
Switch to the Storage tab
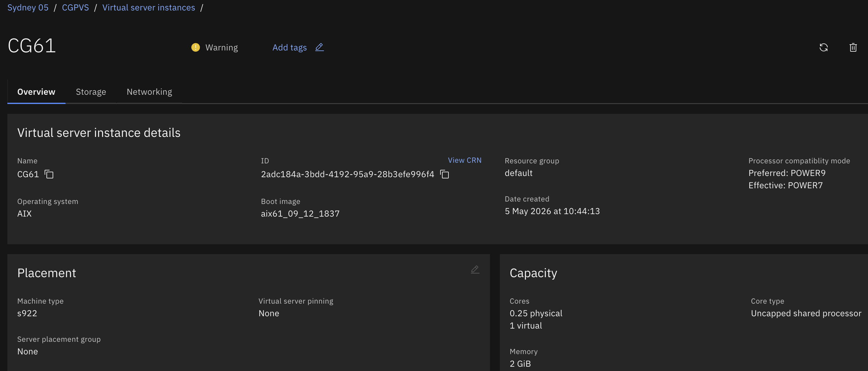click(x=91, y=92)
